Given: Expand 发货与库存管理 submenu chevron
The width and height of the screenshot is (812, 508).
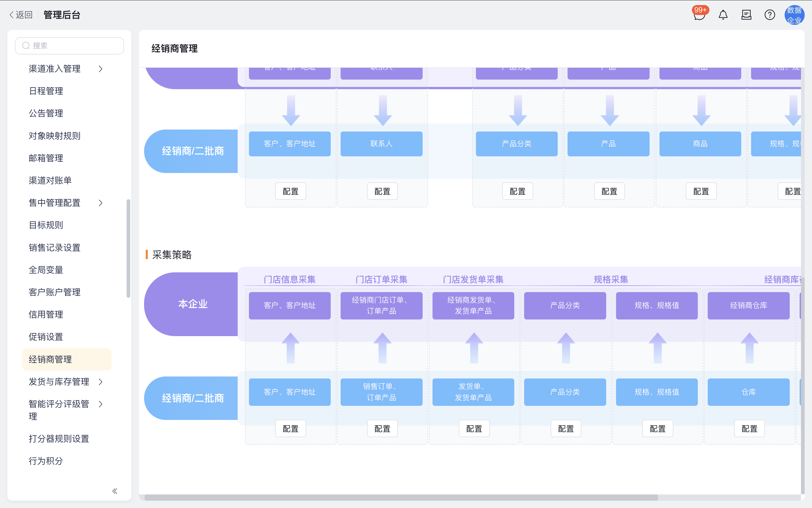Looking at the screenshot, I should pyautogui.click(x=100, y=382).
